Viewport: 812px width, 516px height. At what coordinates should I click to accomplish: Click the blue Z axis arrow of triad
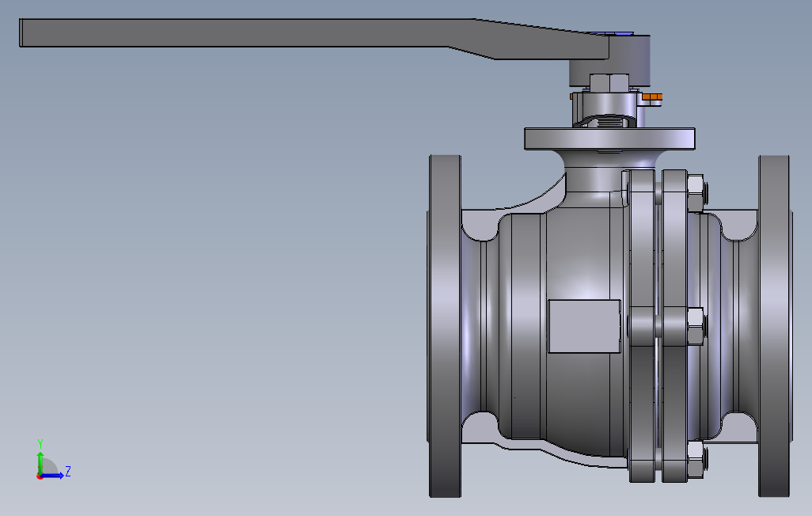click(54, 476)
